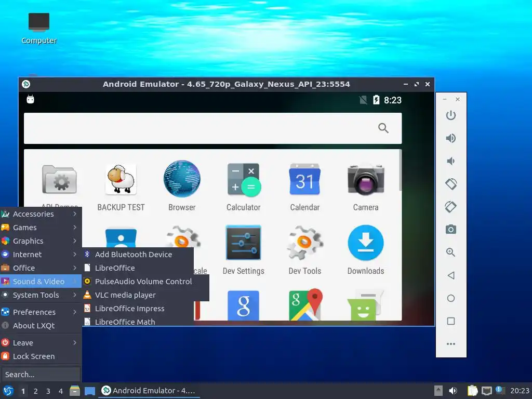The width and height of the screenshot is (532, 399).
Task: Expand the Games submenu
Action: point(41,228)
